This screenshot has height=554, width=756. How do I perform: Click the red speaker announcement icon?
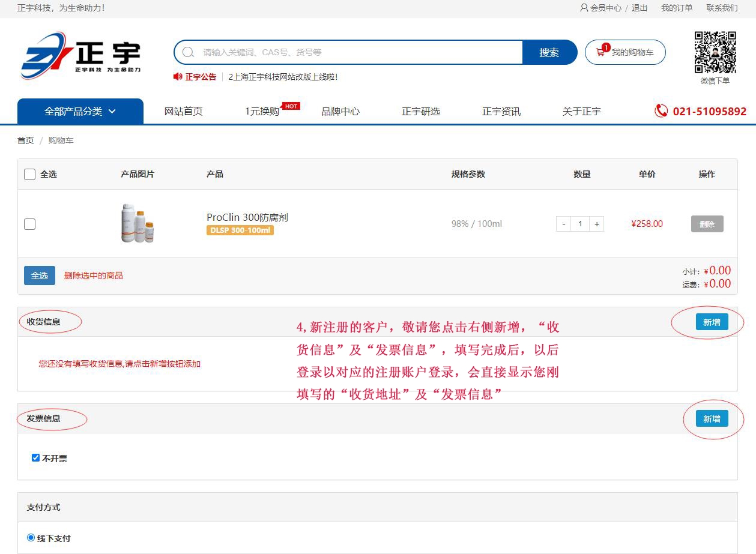(x=178, y=77)
